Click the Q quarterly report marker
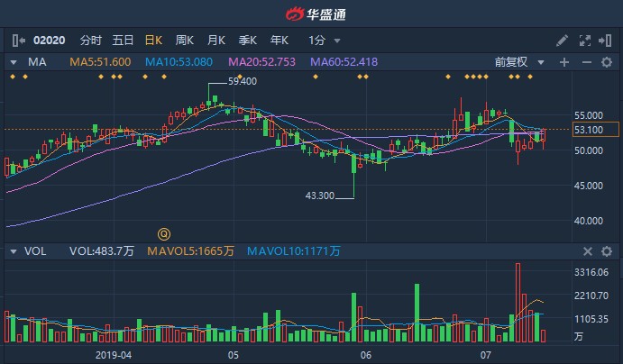Viewport: 623px width, 364px height. point(164,234)
